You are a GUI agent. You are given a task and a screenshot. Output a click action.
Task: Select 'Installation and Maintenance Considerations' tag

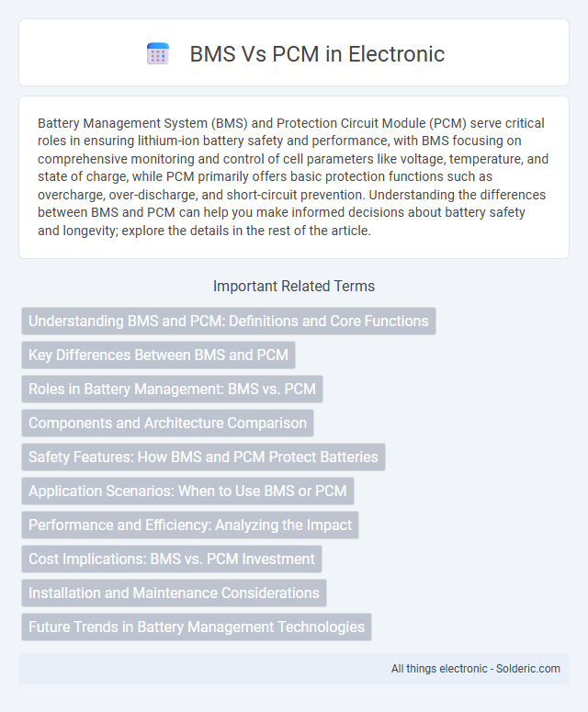tap(174, 593)
